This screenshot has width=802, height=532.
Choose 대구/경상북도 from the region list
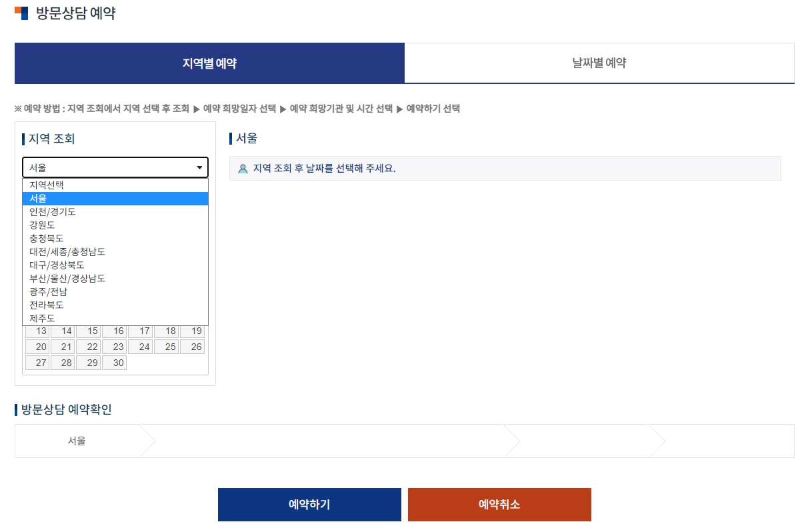click(115, 265)
